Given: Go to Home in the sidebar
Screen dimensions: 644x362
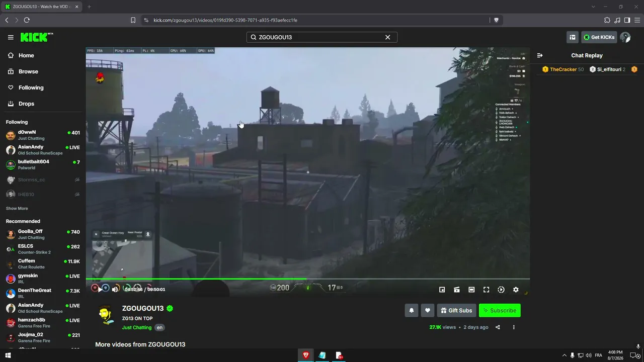Looking at the screenshot, I should coord(43,55).
